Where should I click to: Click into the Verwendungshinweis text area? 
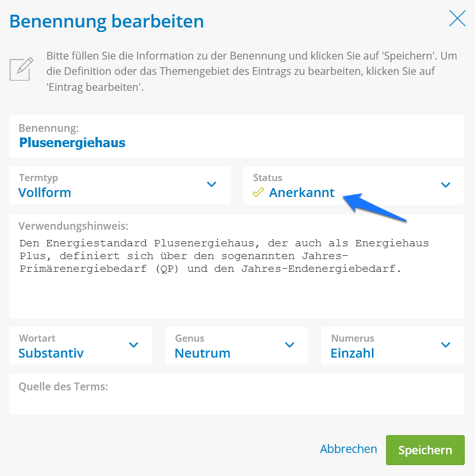[237, 267]
